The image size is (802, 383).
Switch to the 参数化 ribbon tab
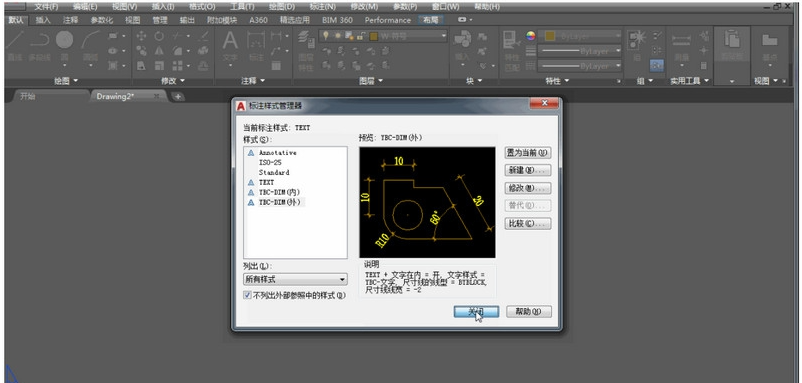click(x=101, y=20)
